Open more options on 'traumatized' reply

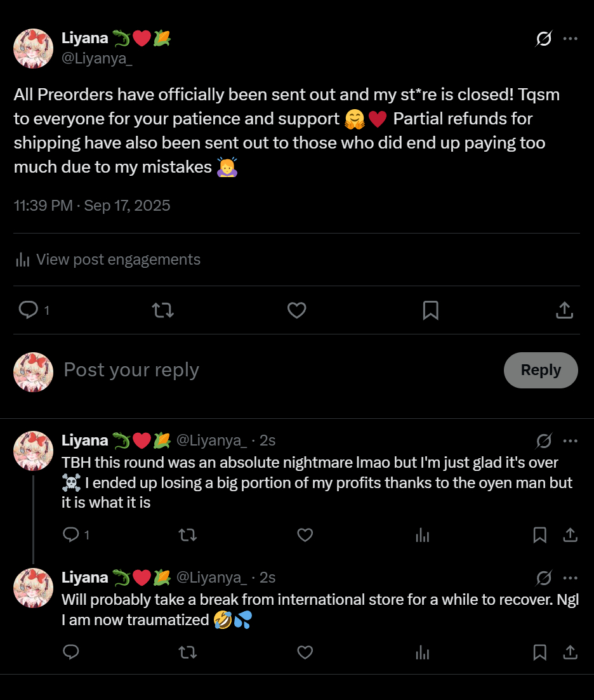(x=571, y=578)
